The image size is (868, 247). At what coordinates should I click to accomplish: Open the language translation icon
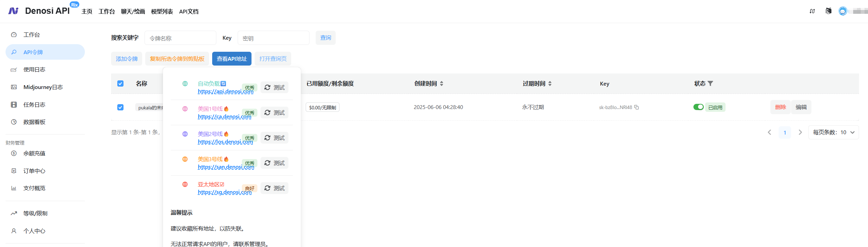(828, 11)
